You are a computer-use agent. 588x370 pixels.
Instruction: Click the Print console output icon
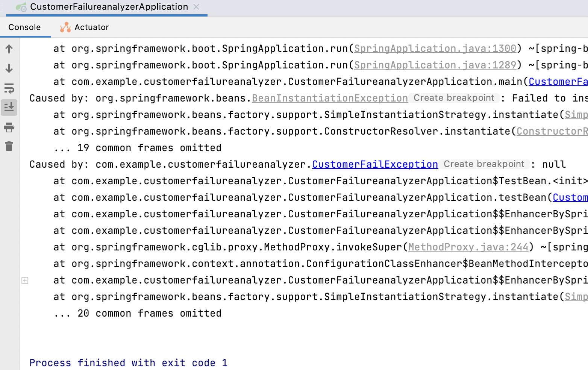tap(9, 127)
